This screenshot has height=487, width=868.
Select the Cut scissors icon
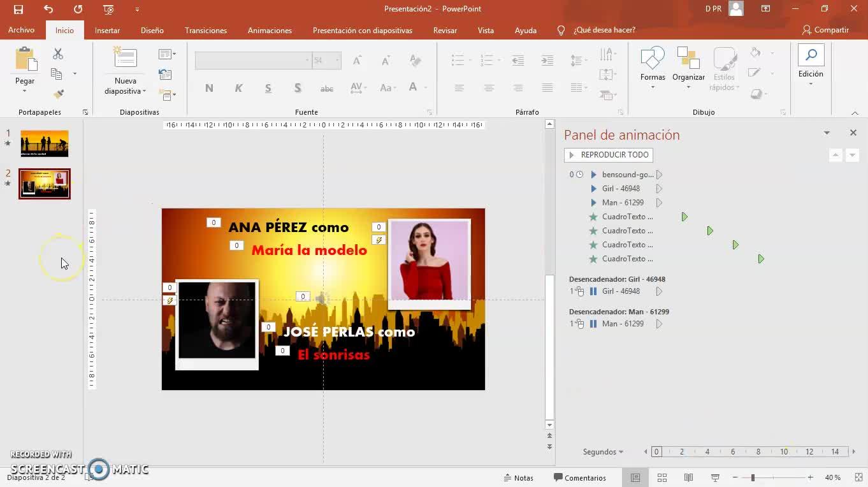[58, 54]
